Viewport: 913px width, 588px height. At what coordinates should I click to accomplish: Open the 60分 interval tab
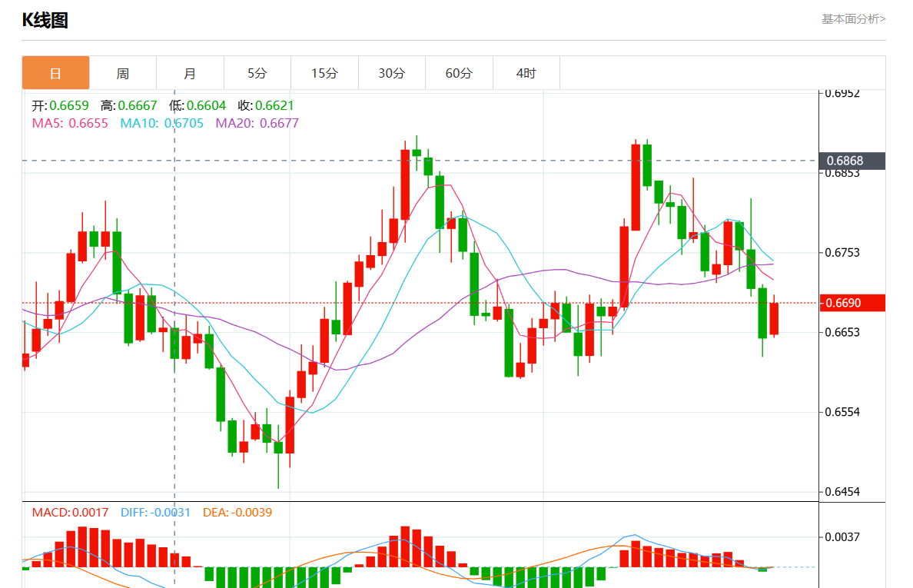(459, 73)
